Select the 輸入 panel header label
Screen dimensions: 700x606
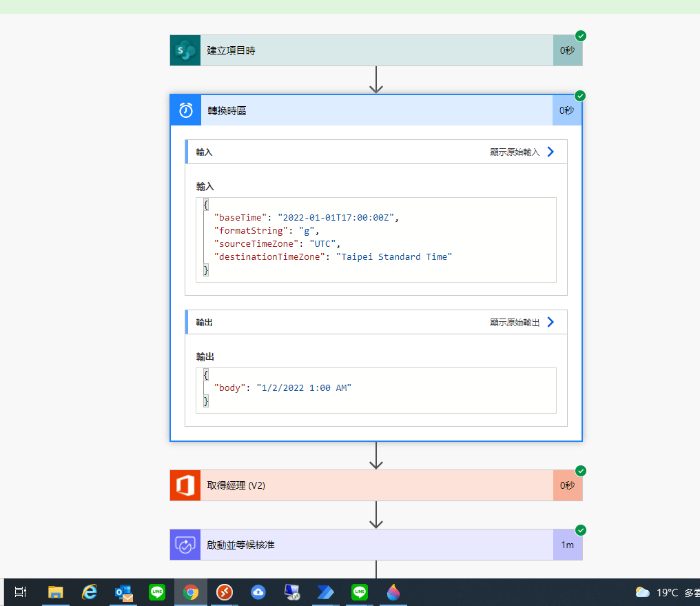coord(203,151)
